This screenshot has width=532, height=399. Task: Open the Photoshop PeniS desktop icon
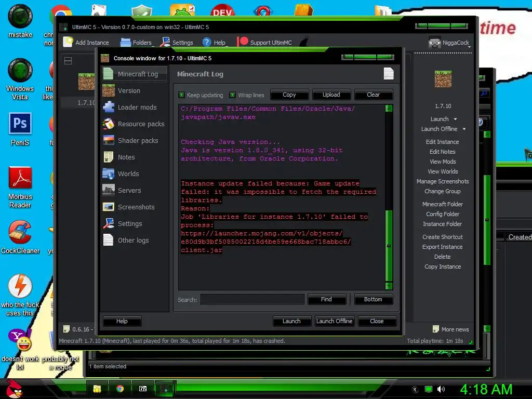point(20,129)
